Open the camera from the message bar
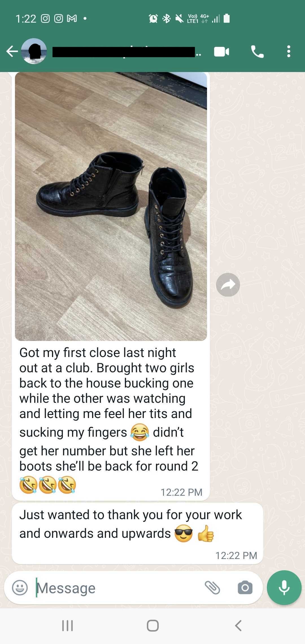The image size is (305, 644). pos(245,588)
